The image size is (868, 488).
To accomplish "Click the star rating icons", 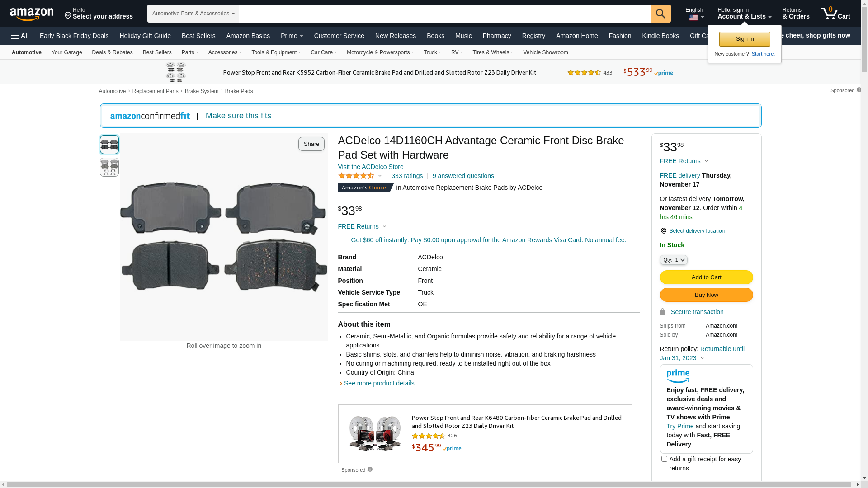I will pos(356,176).
